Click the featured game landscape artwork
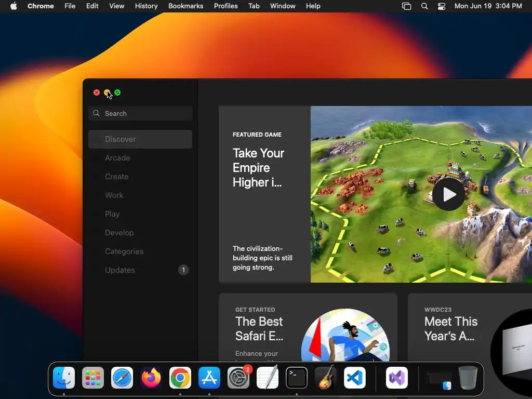532x399 pixels. [421, 194]
